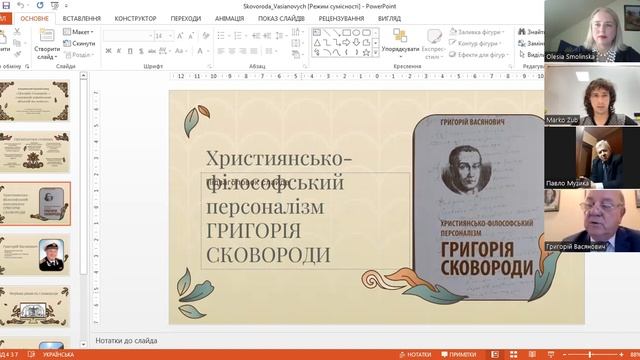Toggle strikethrough formatting
This screenshot has width=640, height=360.
click(151, 51)
